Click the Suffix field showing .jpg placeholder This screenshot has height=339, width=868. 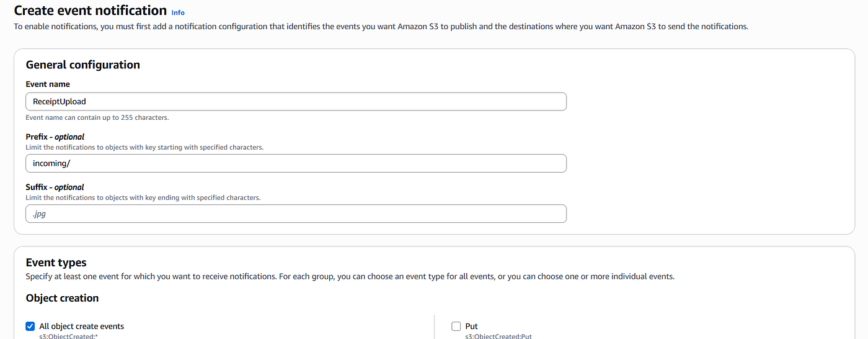[x=296, y=214]
